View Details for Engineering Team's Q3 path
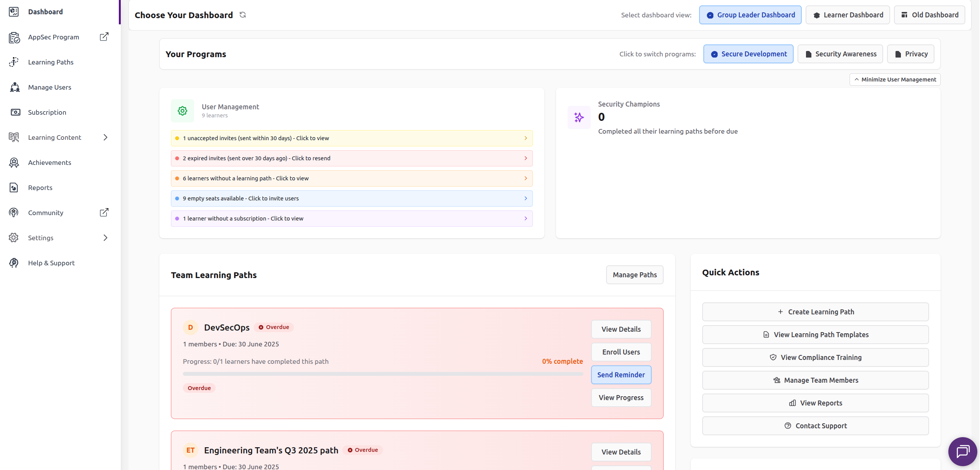Viewport: 980px width, 470px height. point(621,452)
